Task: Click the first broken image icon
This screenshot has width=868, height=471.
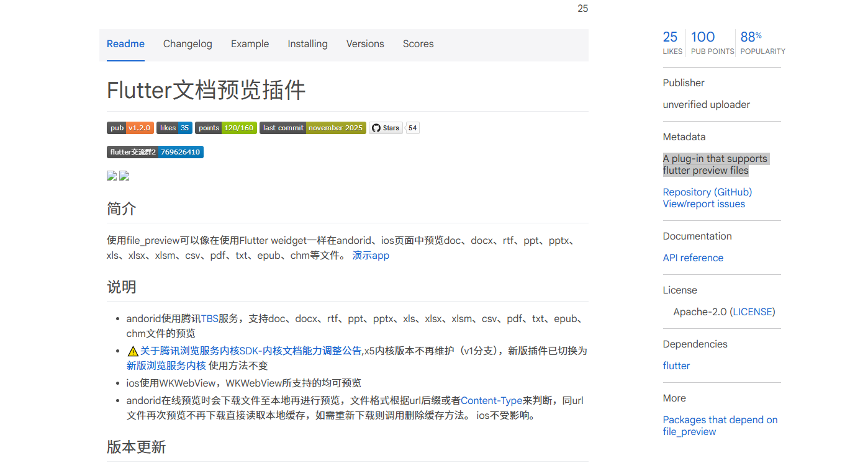Action: pos(112,176)
